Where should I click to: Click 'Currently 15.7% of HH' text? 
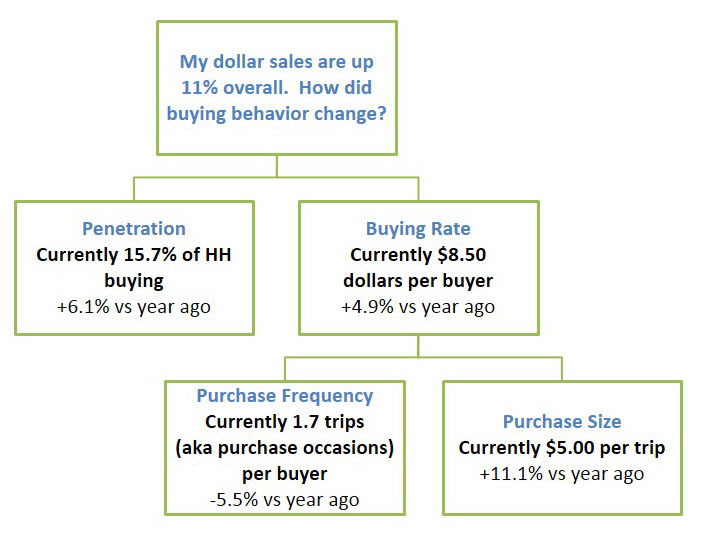point(134,255)
